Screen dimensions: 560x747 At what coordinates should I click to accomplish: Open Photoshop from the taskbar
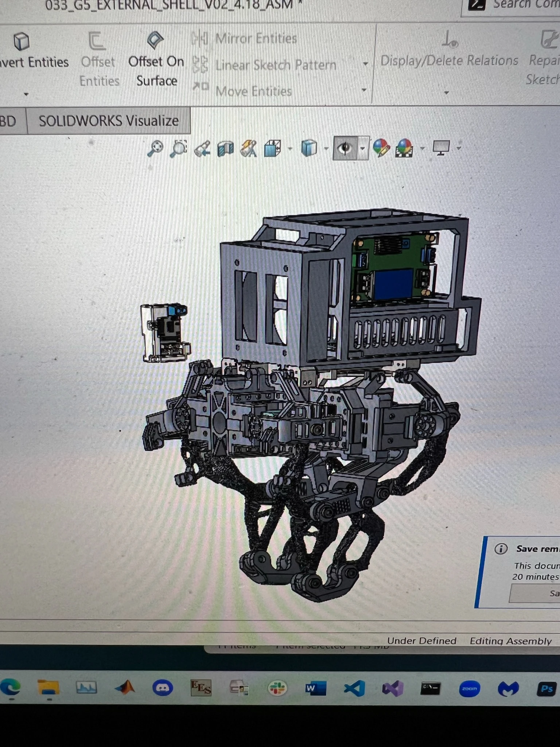tap(547, 689)
